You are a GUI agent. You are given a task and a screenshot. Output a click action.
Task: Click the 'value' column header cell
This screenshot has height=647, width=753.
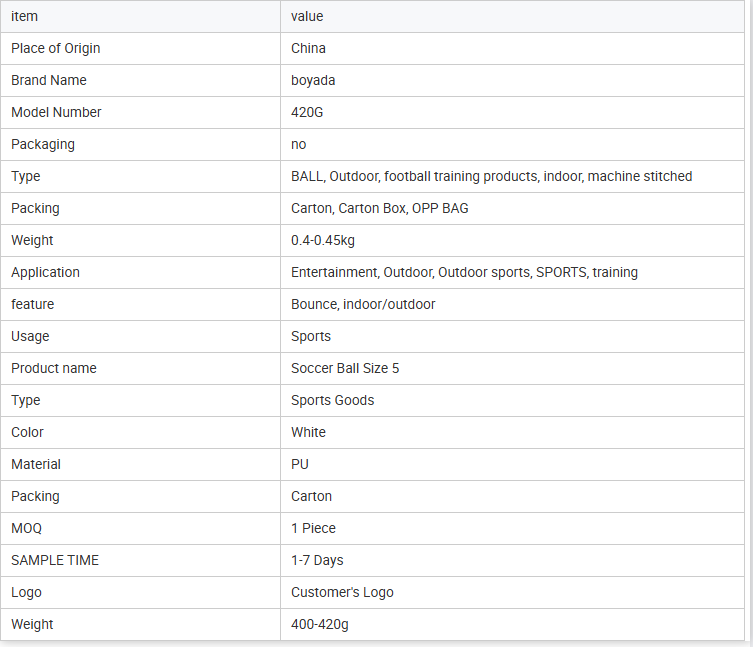point(307,16)
